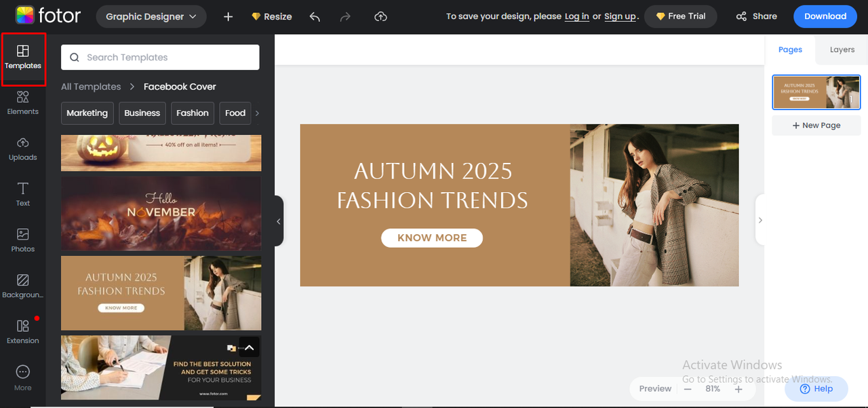Open the Background sidebar panel

point(23,286)
